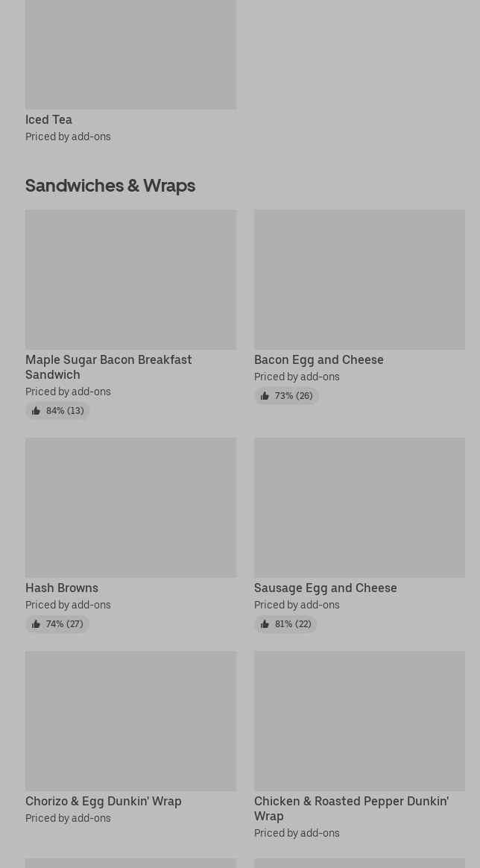Image resolution: width=480 pixels, height=868 pixels.
Task: Choose the Bacon Egg and Cheese name
Action: coord(318,359)
